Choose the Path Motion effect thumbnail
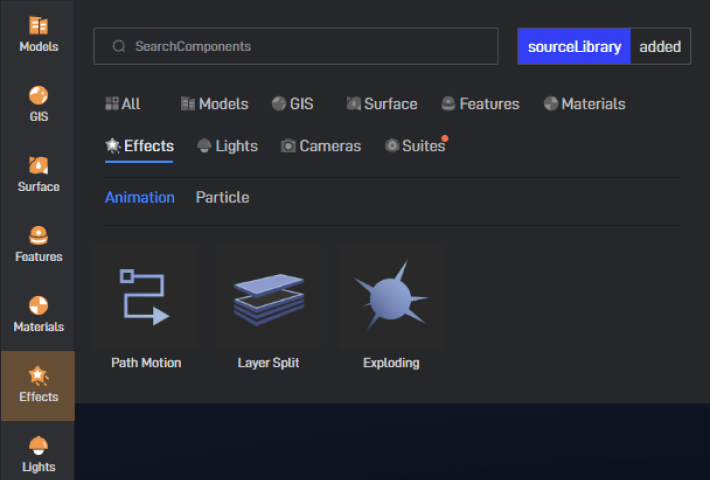710x480 pixels. point(146,297)
